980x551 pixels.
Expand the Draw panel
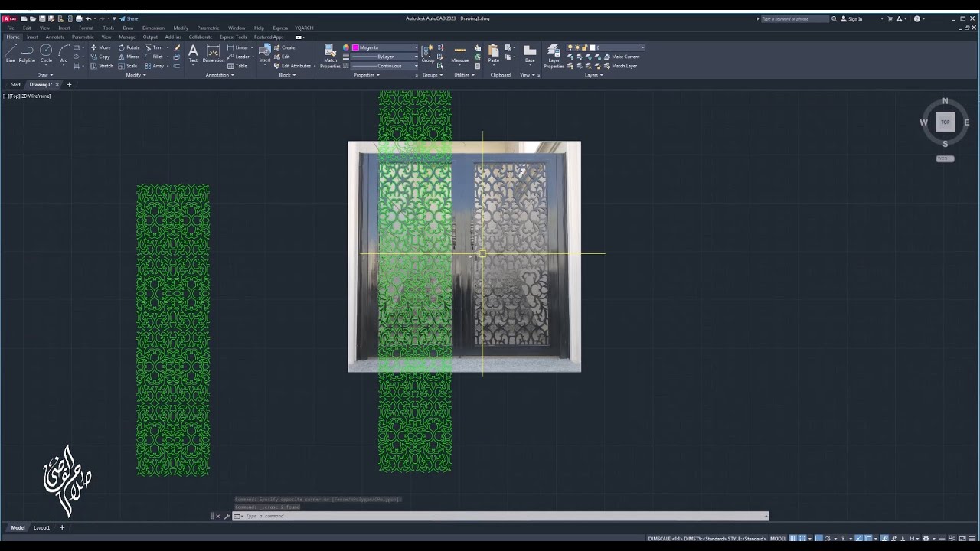pos(44,75)
